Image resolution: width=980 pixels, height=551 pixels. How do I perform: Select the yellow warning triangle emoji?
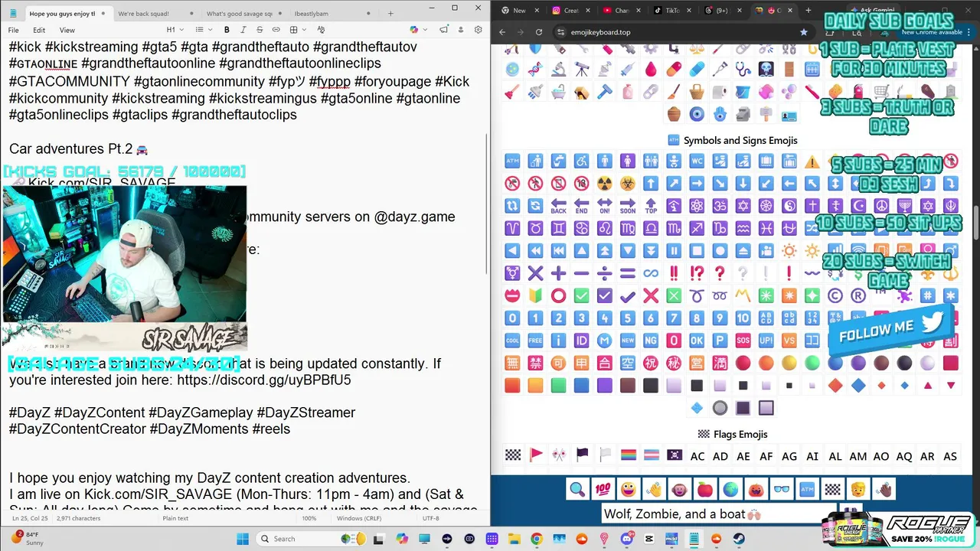point(812,161)
